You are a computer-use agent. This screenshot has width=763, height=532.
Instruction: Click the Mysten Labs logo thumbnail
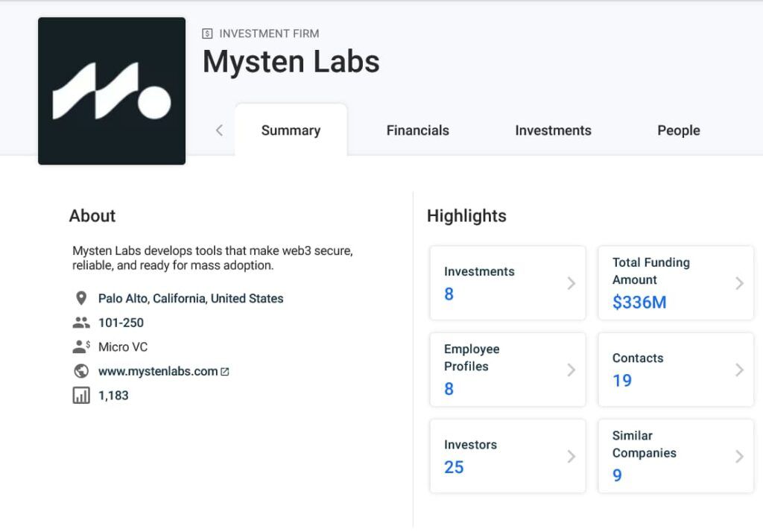[112, 91]
